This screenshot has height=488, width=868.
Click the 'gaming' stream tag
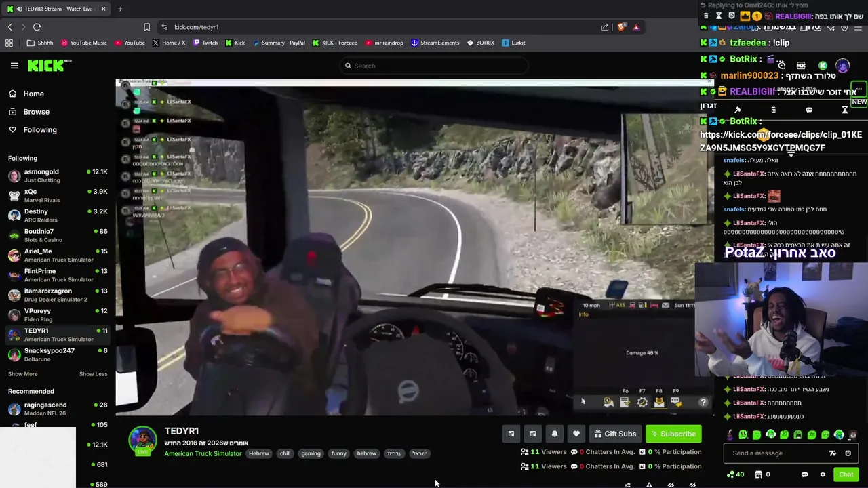pos(311,453)
